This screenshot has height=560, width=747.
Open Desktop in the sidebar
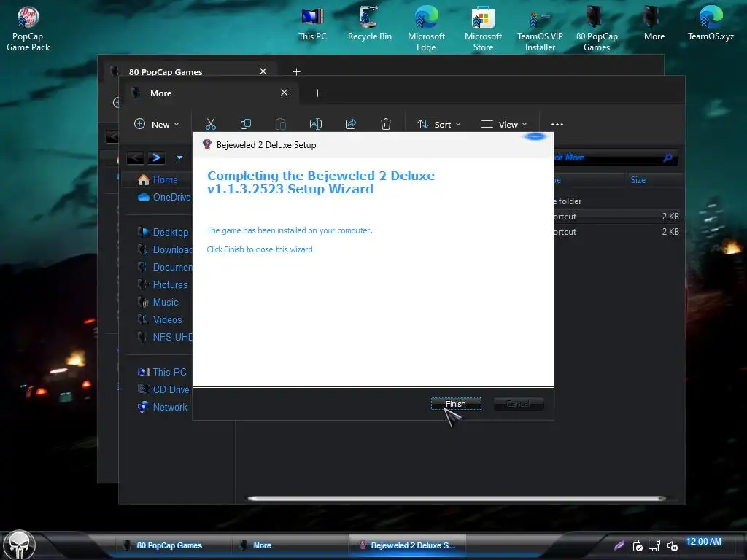pos(163,233)
